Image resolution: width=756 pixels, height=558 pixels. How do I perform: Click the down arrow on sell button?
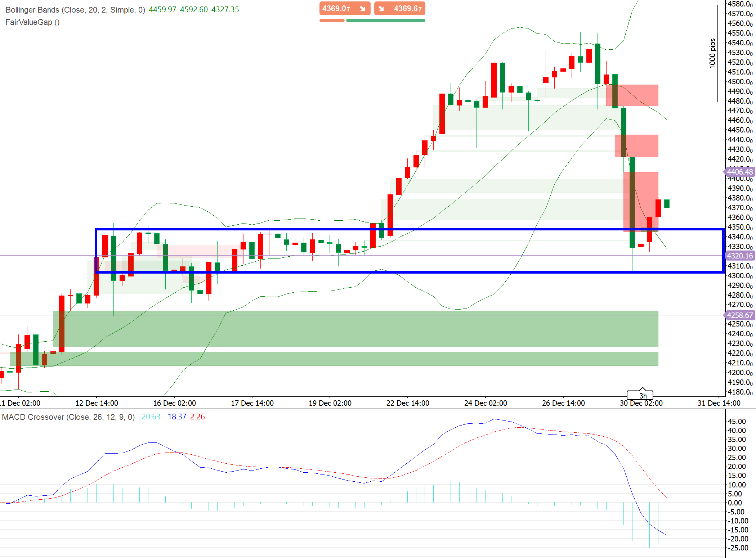pyautogui.click(x=363, y=8)
